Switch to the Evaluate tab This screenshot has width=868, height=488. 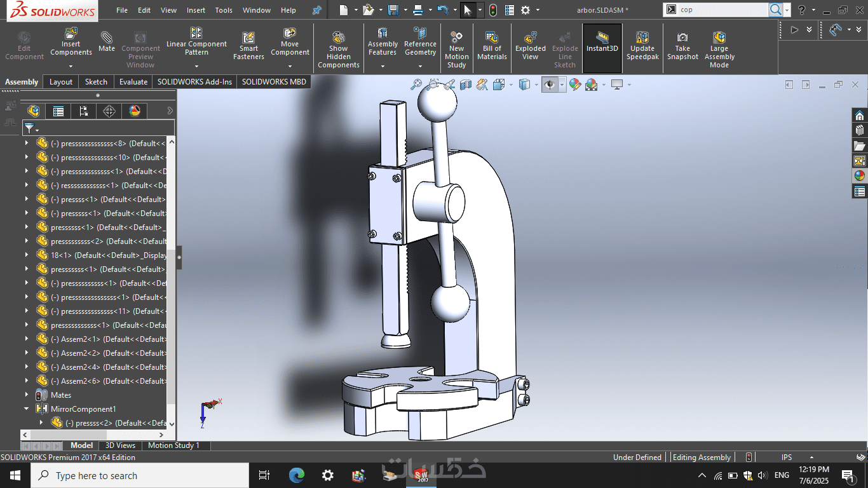pyautogui.click(x=133, y=82)
